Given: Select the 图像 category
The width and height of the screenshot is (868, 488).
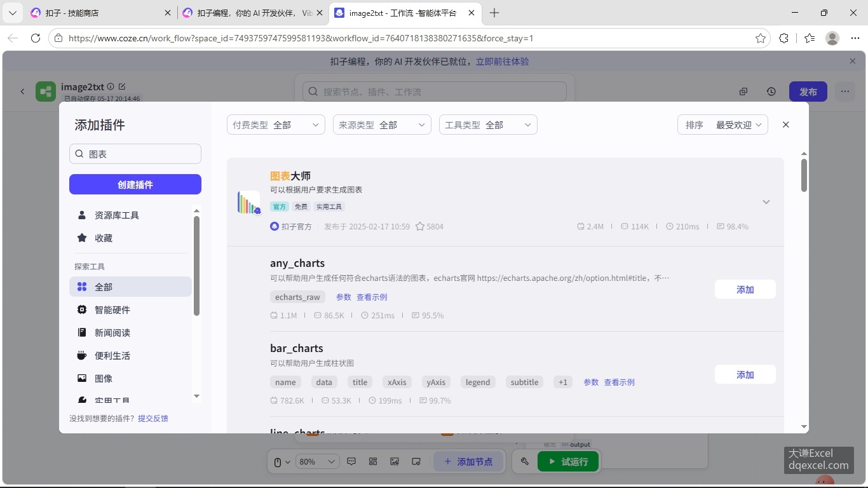Looking at the screenshot, I should point(130,378).
